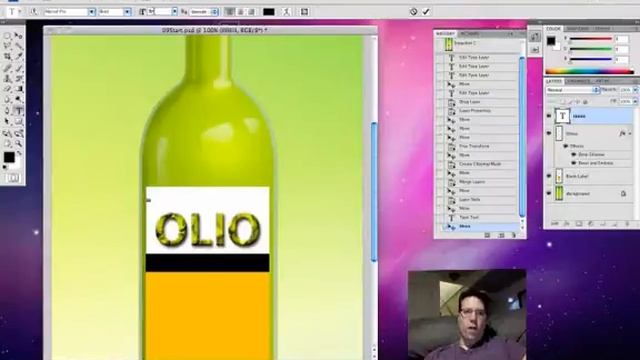Screen dimensions: 640x360
Task: Switch to the Actions tab
Action: (469, 33)
